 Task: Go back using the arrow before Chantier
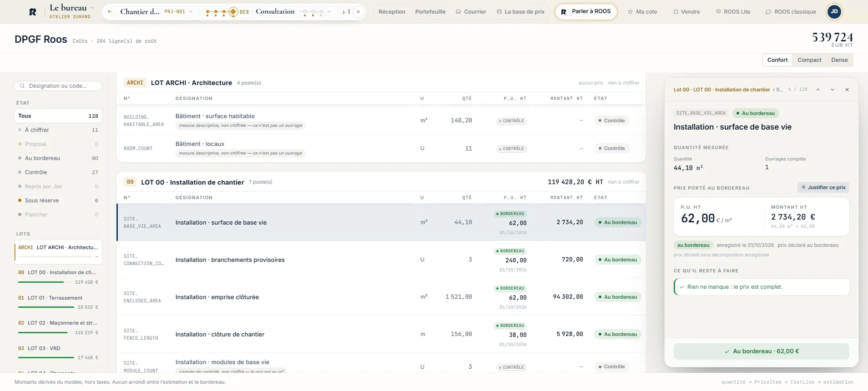pos(110,12)
